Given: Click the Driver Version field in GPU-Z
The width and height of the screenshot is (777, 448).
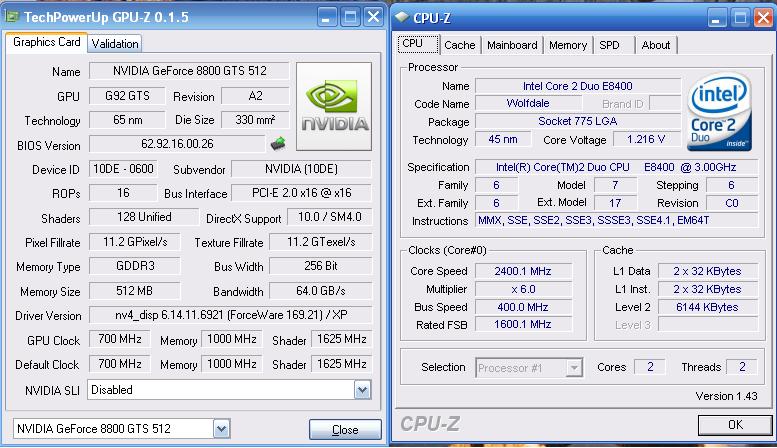Looking at the screenshot, I should coord(230,315).
